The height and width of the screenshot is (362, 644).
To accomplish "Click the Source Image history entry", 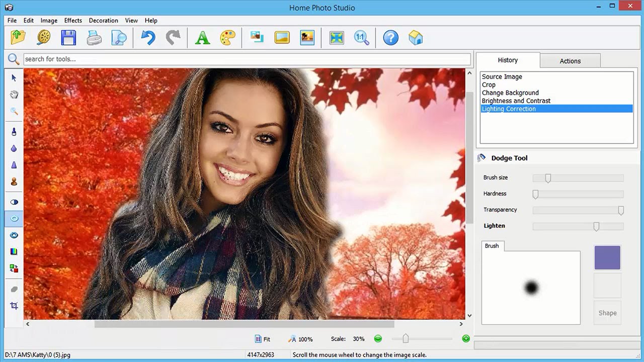I will [502, 76].
